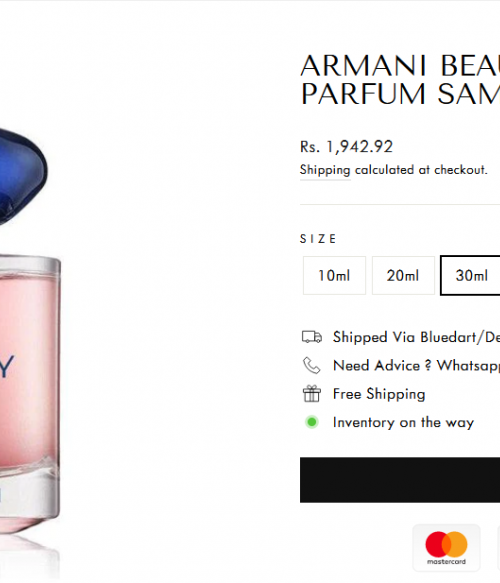Select the 20ml size option
This screenshot has width=500, height=583.
pos(403,276)
